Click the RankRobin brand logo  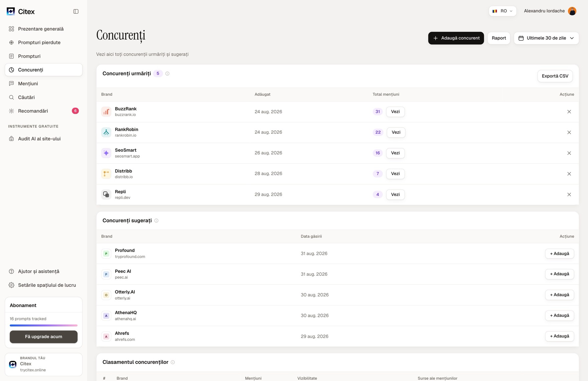(x=106, y=132)
